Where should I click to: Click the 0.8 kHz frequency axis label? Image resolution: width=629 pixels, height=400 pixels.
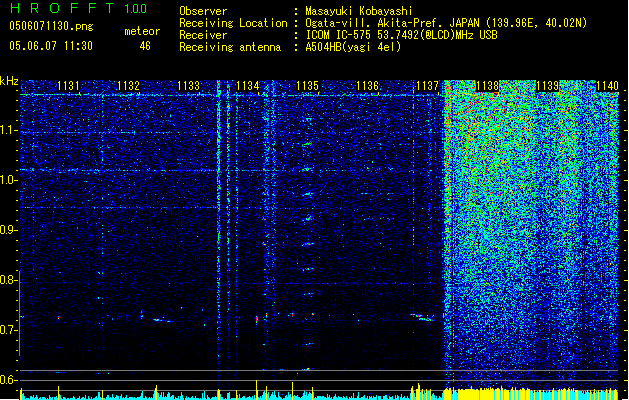click(9, 280)
